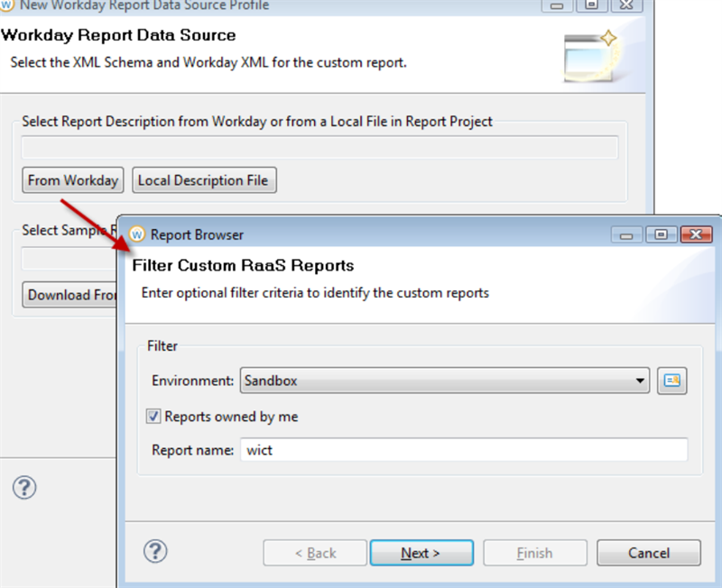This screenshot has height=588, width=722.
Task: Open Local Description File chooser
Action: point(204,179)
